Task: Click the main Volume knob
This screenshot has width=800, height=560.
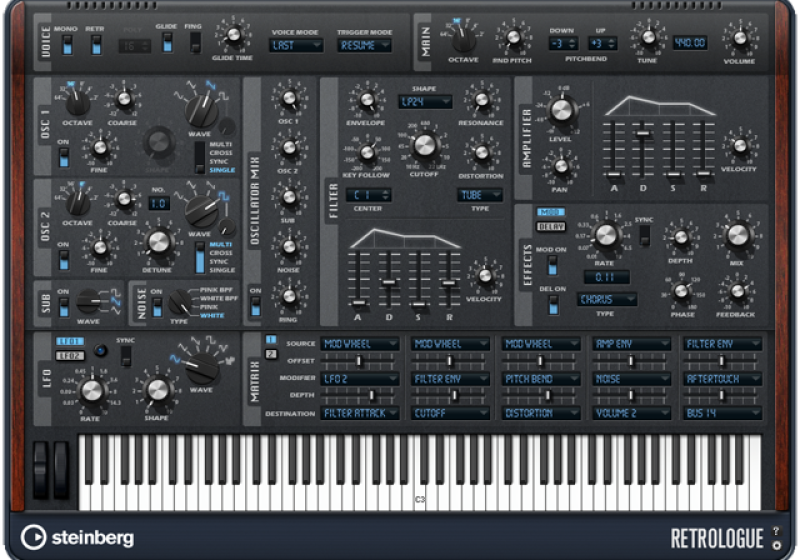Action: (740, 40)
